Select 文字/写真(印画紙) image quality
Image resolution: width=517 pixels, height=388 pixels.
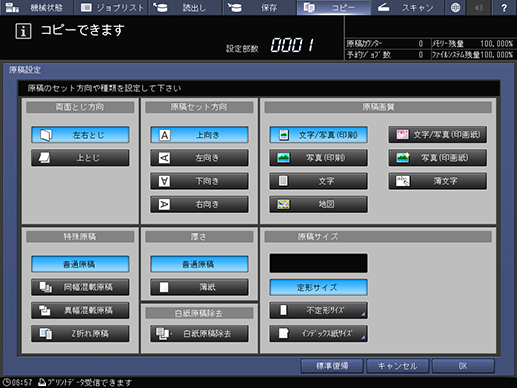point(437,134)
